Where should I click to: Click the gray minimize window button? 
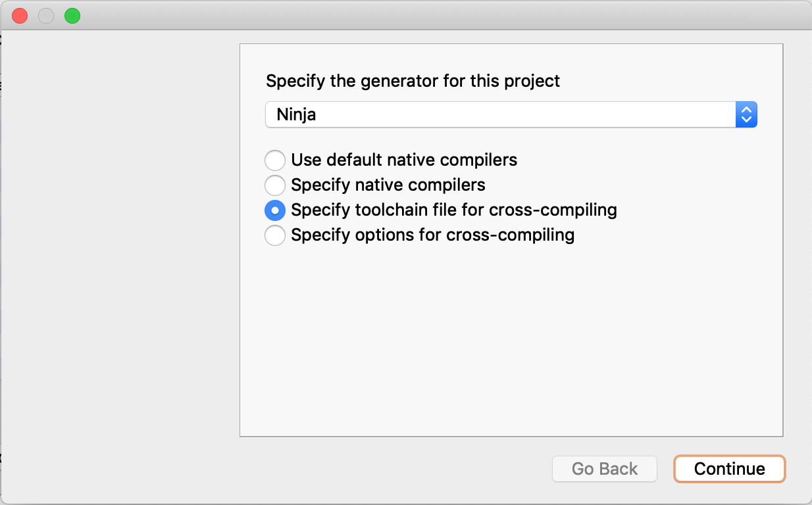[46, 16]
